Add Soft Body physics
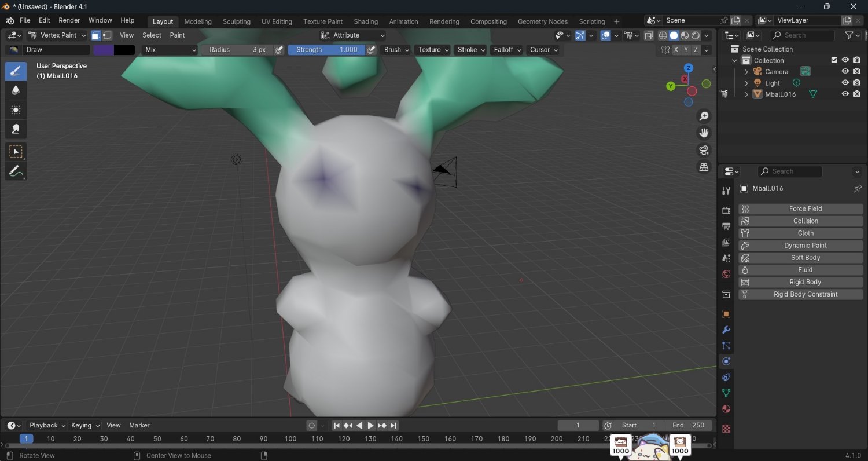This screenshot has height=461, width=868. (801, 258)
